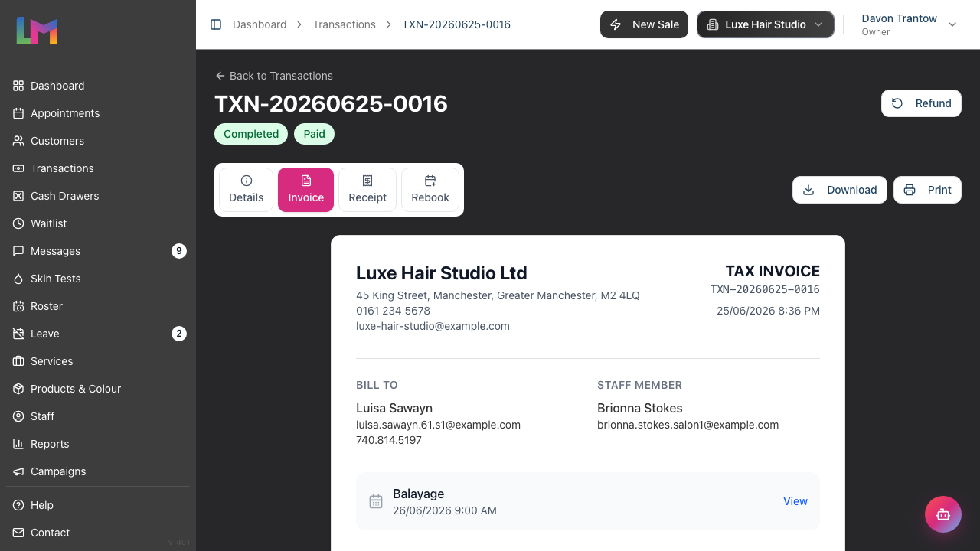The image size is (980, 551).
Task: Expand the Davon Trantow user menu
Action: (x=909, y=24)
